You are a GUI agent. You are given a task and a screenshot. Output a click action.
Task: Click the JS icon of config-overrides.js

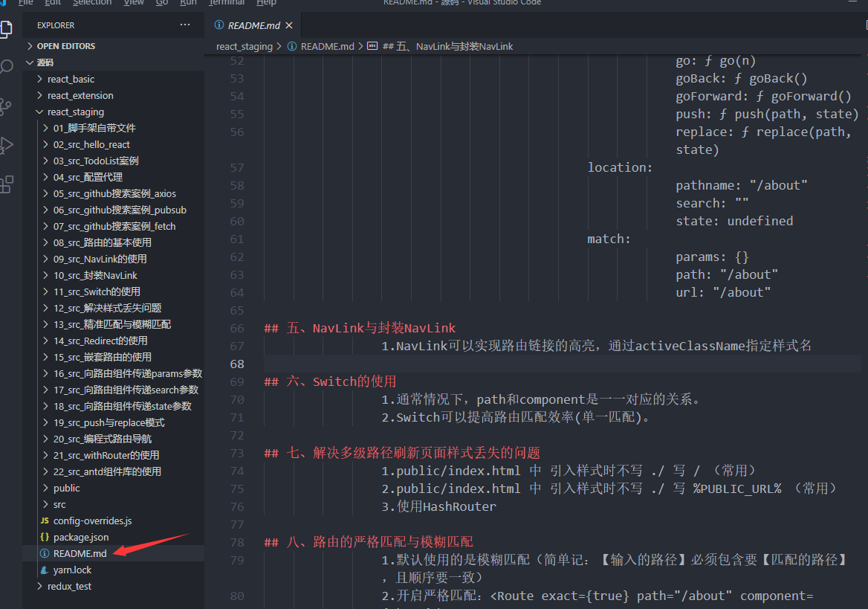click(45, 521)
